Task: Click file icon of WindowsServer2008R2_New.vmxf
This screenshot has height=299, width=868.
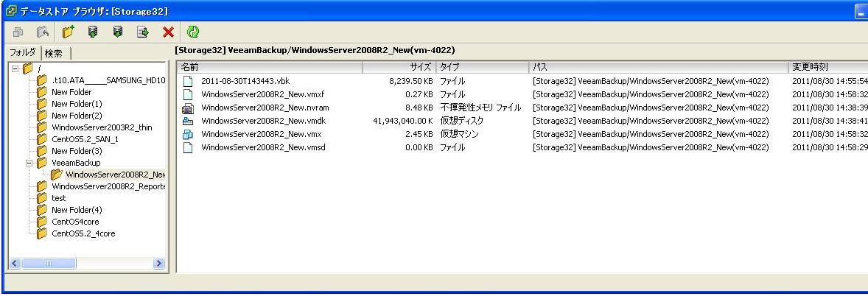Action: pos(188,94)
